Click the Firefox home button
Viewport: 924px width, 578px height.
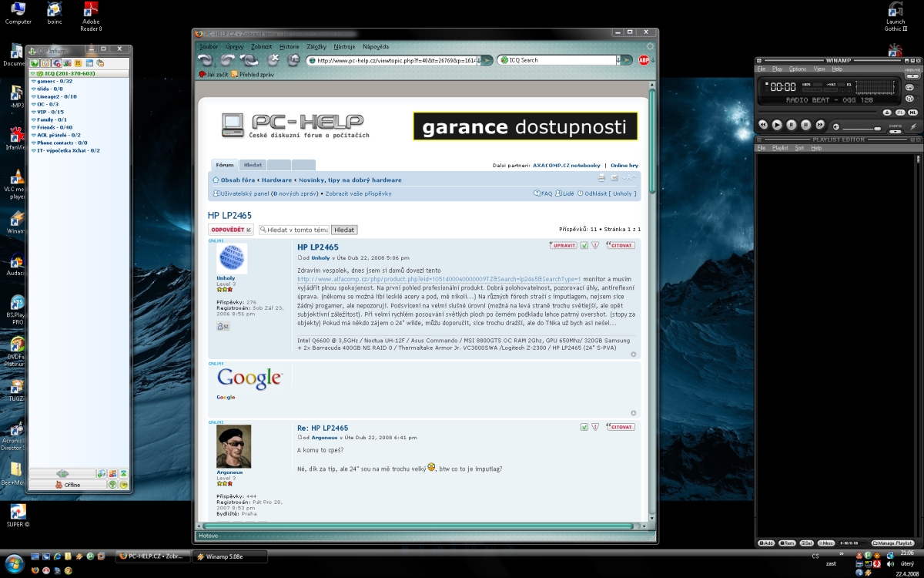coord(293,60)
